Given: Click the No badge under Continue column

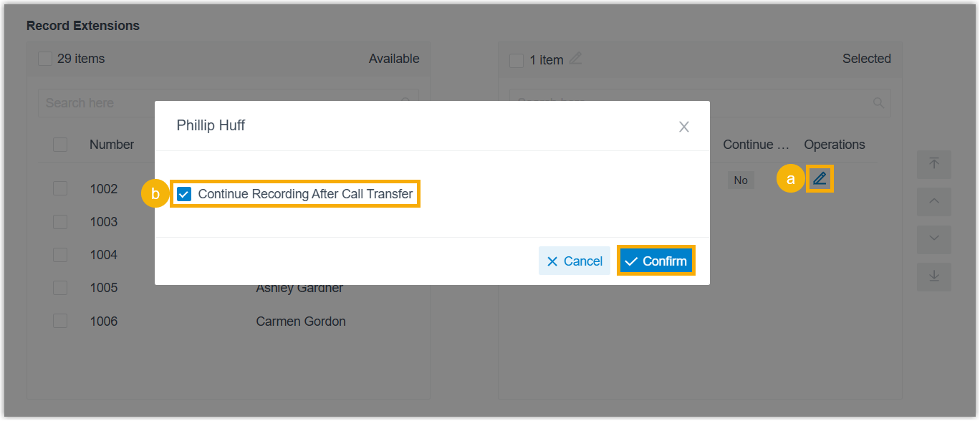Looking at the screenshot, I should coord(740,180).
